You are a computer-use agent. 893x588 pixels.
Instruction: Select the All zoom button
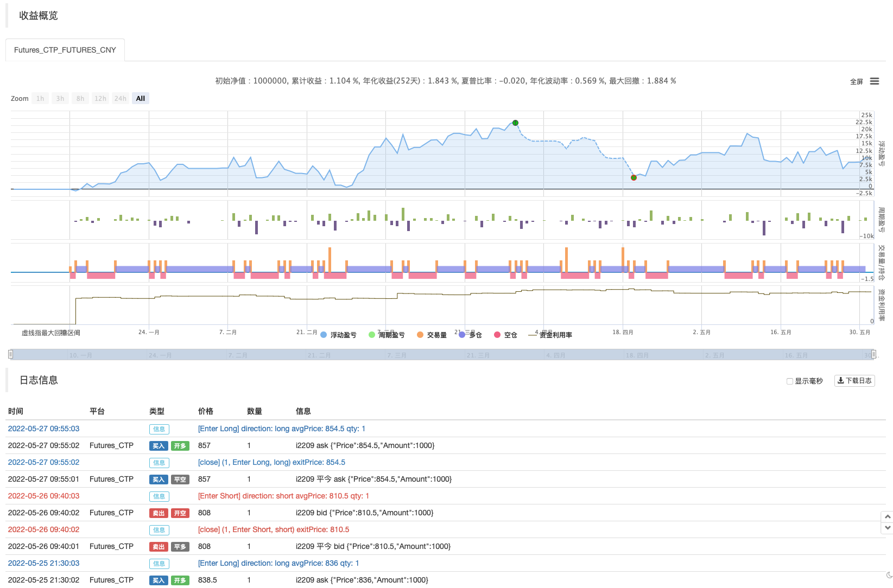141,98
